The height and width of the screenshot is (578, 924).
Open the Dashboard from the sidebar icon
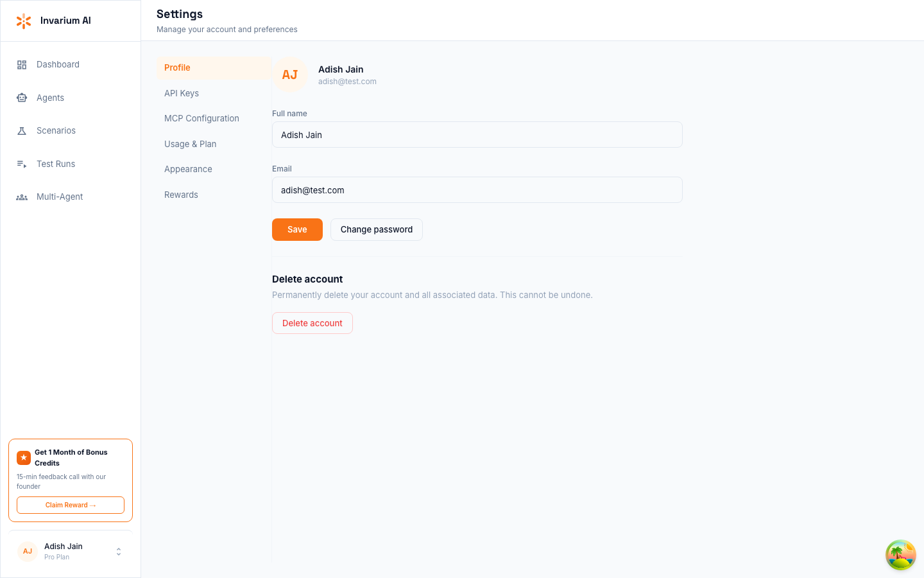[x=21, y=64]
